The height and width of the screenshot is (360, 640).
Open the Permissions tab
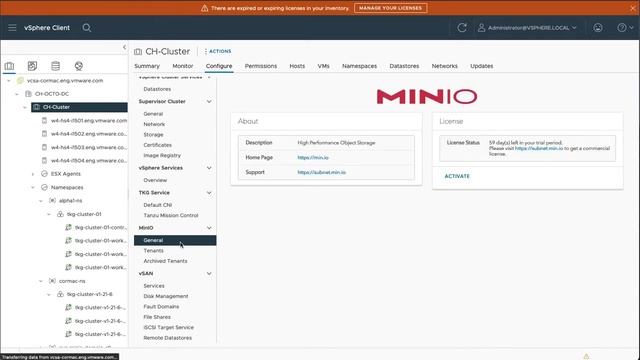click(261, 66)
